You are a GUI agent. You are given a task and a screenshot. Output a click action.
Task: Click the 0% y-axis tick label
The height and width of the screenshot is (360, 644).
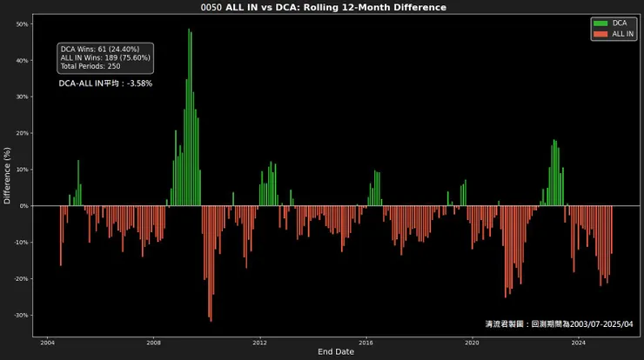coord(23,206)
